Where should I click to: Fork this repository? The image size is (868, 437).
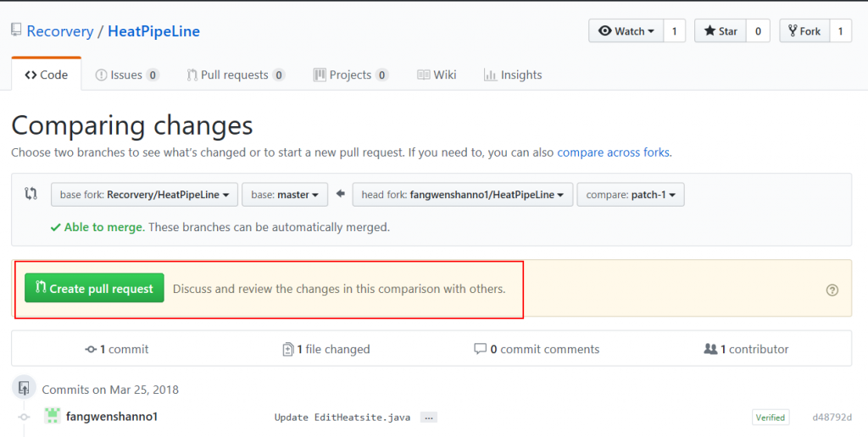click(x=804, y=31)
